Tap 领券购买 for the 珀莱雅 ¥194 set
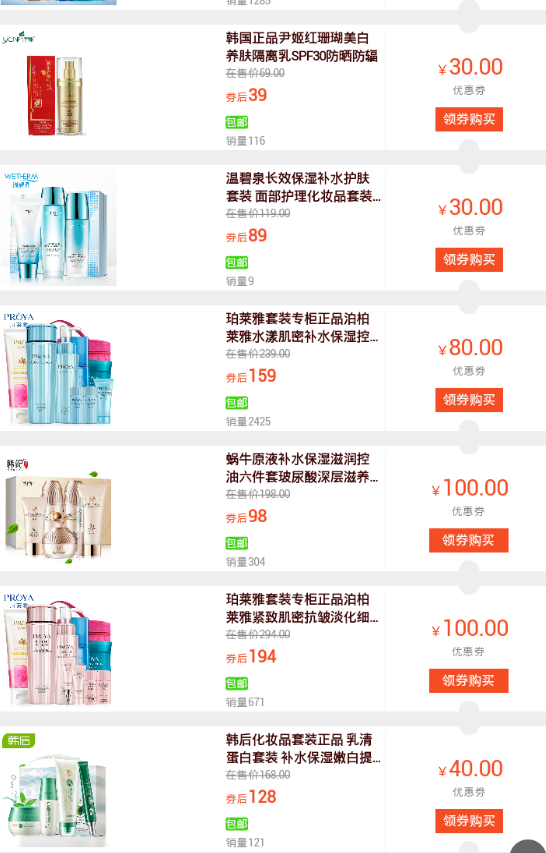This screenshot has height=853, width=546. click(469, 681)
